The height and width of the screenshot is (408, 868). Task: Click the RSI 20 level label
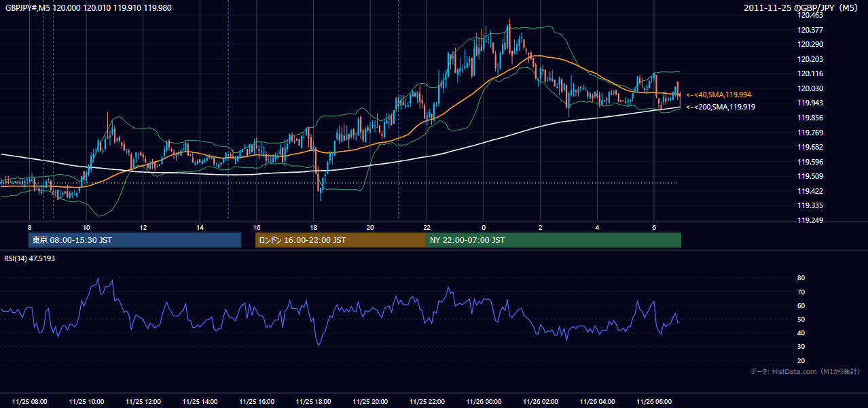801,360
